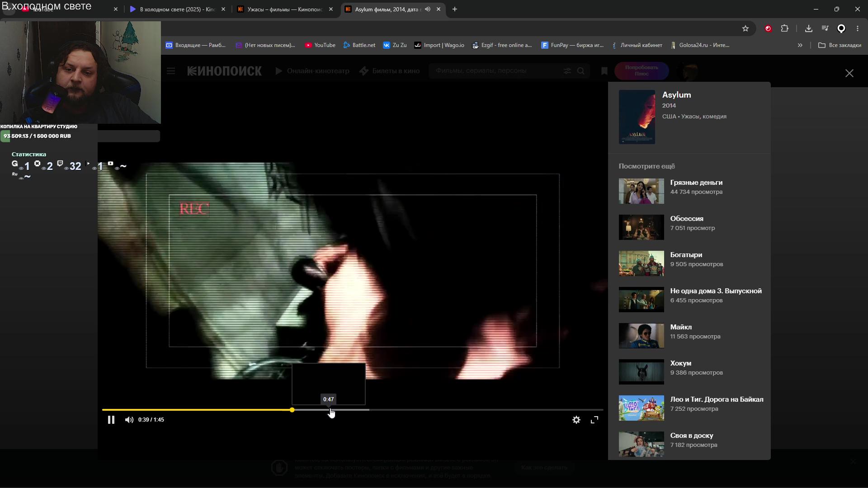Open the Chrome extensions puzzle icon
This screenshot has height=488, width=868.
(x=785, y=28)
